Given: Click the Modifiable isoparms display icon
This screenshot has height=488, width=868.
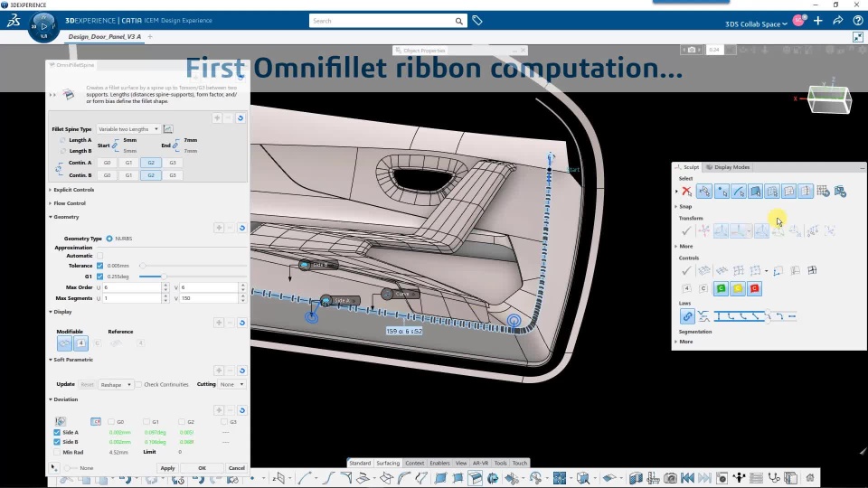Looking at the screenshot, I should pyautogui.click(x=64, y=343).
